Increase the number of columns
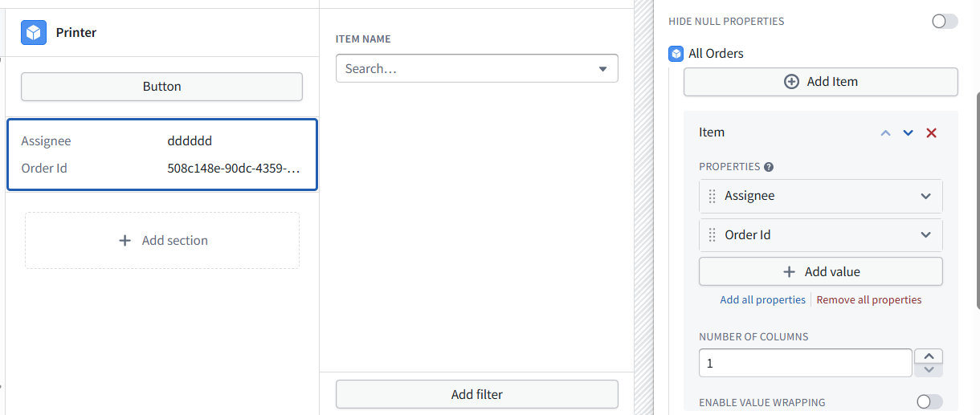Viewport: 980px width, 415px height. coord(929,356)
